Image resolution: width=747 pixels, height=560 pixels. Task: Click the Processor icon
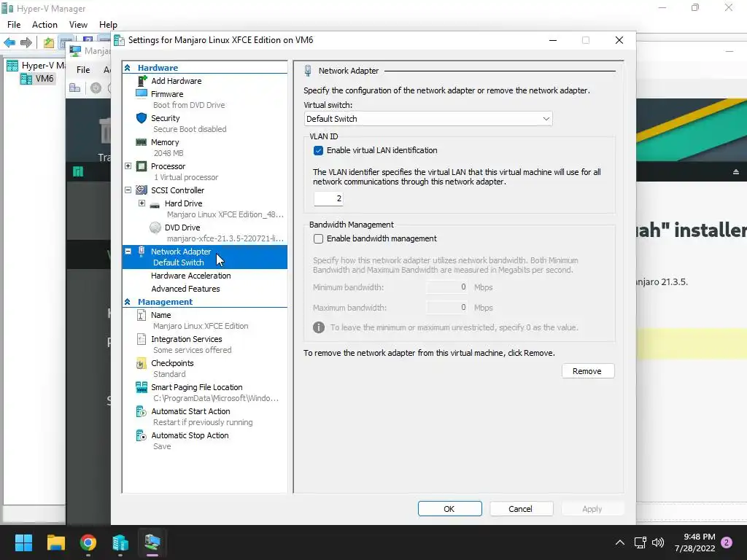[142, 166]
